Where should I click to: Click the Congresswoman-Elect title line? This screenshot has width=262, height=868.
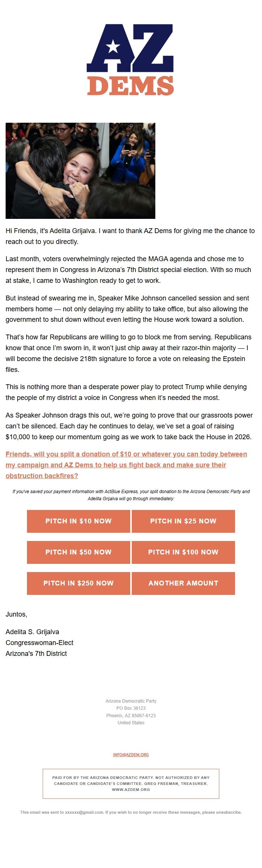point(39,642)
